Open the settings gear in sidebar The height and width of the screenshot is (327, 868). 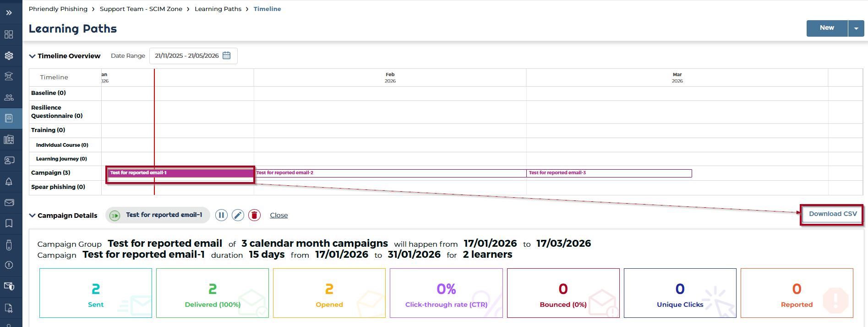[9, 55]
